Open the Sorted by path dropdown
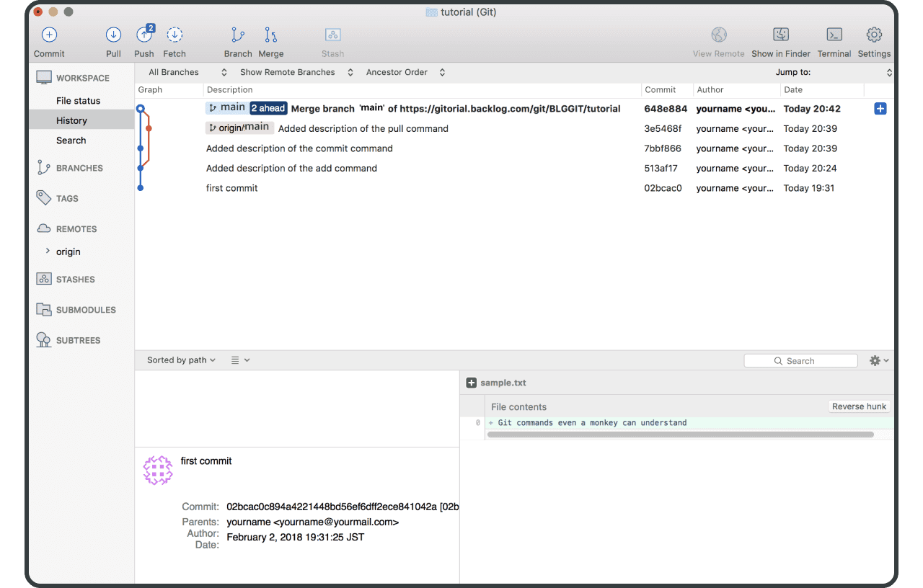 pyautogui.click(x=182, y=360)
